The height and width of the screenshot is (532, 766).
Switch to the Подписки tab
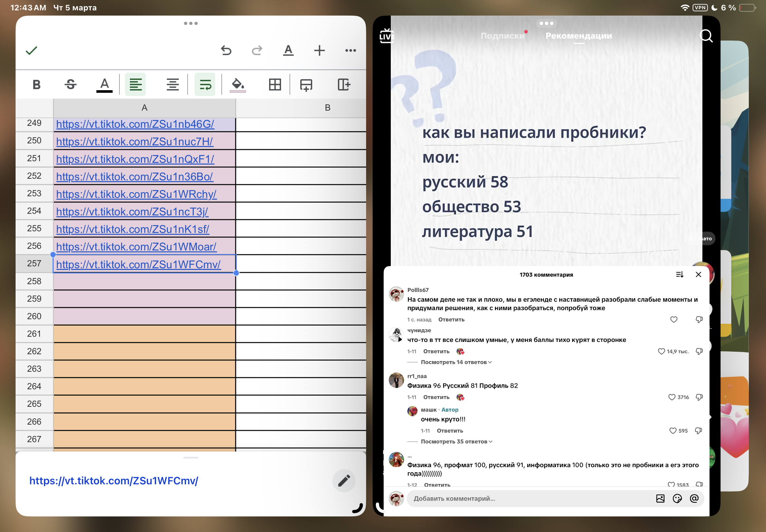[x=502, y=36]
